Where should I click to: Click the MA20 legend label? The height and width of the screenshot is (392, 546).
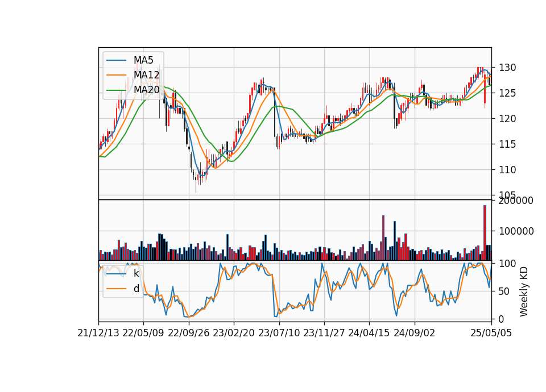click(147, 90)
